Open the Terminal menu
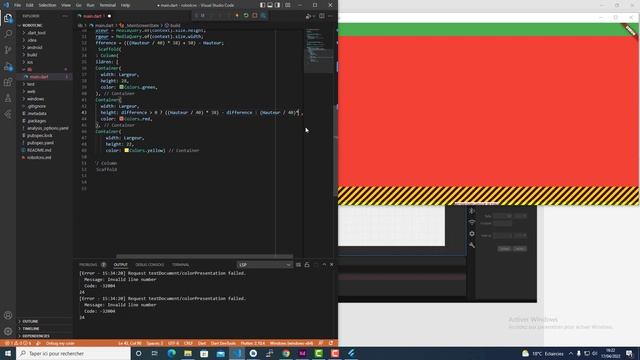Image resolution: width=640 pixels, height=360 pixels. pyautogui.click(x=107, y=5)
